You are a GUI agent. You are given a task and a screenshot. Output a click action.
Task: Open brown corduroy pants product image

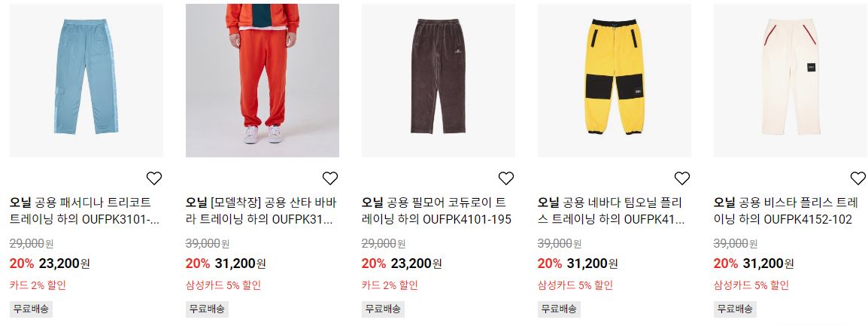pyautogui.click(x=439, y=81)
